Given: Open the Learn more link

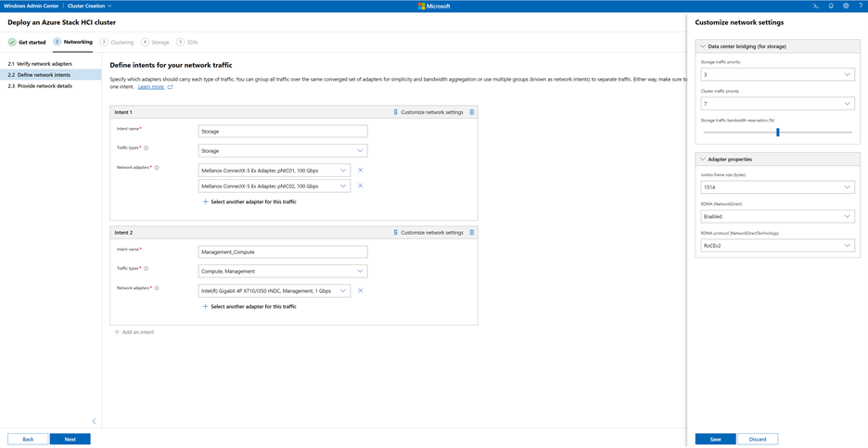Looking at the screenshot, I should (151, 87).
